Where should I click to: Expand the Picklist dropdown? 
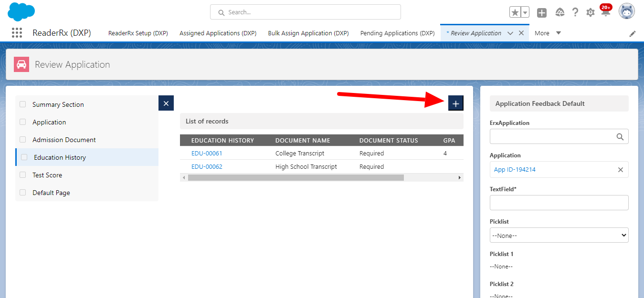(559, 235)
